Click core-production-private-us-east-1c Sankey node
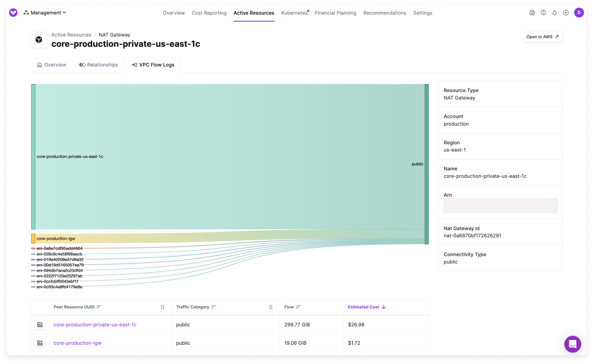Screen dimensions: 593x364 (x=33, y=157)
